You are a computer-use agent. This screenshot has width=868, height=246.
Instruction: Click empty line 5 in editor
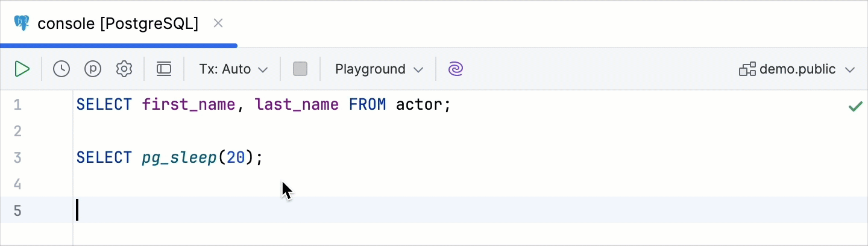[362, 210]
